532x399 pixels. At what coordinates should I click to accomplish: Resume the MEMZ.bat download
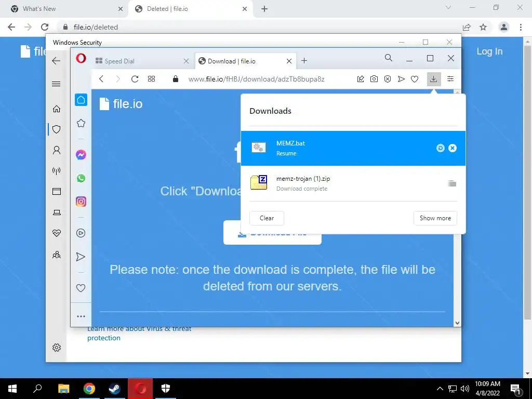[x=441, y=148]
